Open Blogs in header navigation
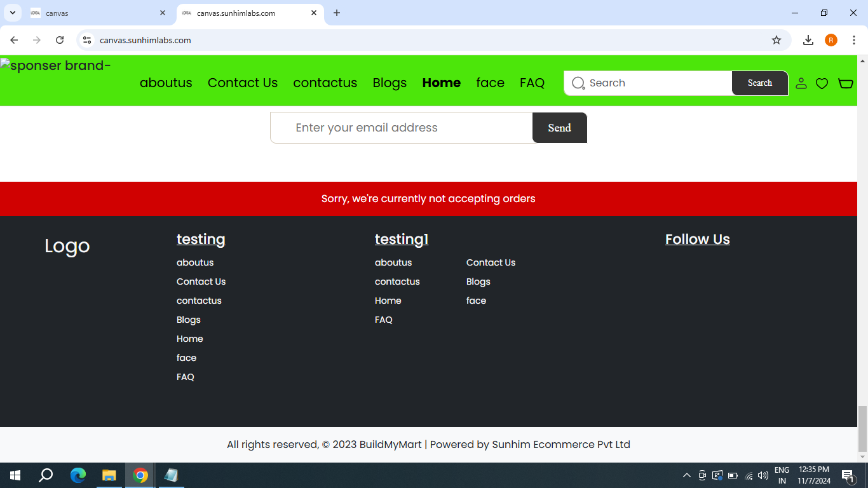The image size is (868, 488). pos(390,83)
